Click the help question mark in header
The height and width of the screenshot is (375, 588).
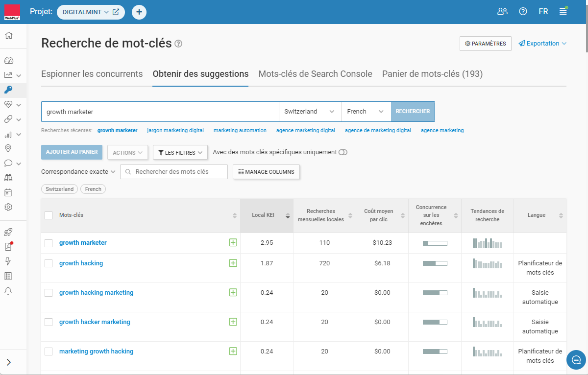(x=523, y=12)
